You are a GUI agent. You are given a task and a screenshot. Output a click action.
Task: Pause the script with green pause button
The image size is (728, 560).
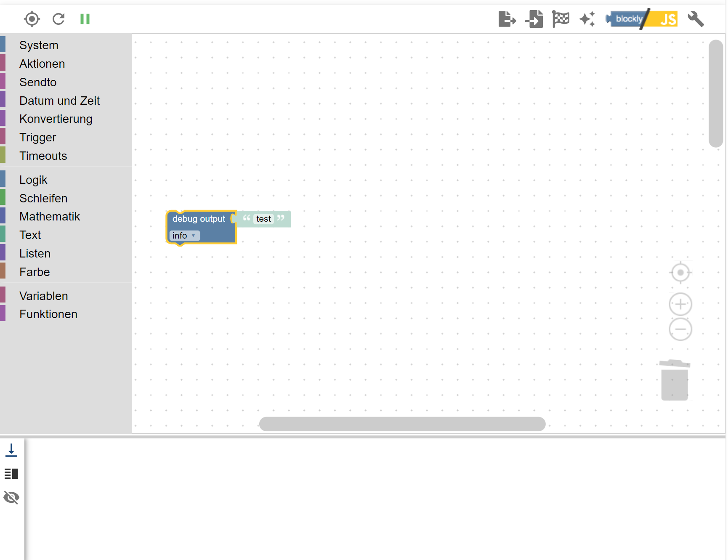tap(85, 19)
